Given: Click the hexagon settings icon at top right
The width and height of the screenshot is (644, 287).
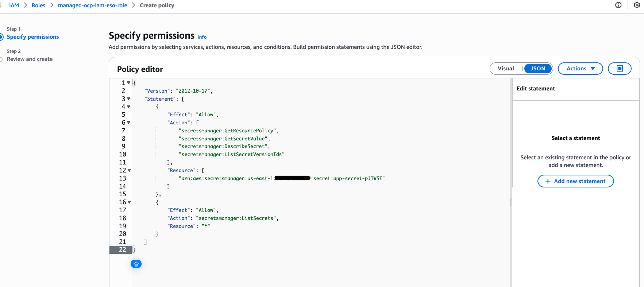Looking at the screenshot, I should point(637,5).
